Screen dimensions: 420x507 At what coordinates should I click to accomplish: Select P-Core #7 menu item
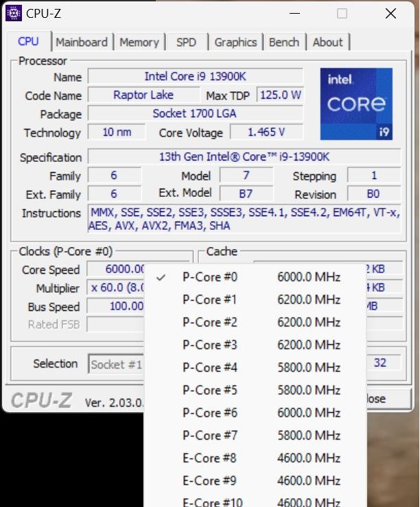point(255,436)
